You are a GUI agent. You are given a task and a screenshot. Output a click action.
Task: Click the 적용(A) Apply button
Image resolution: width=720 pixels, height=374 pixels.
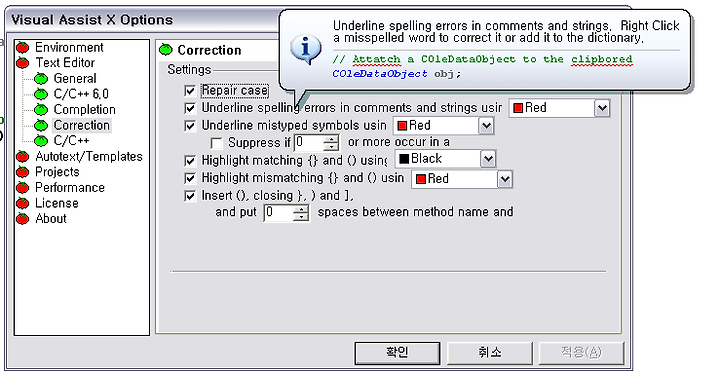pyautogui.click(x=581, y=353)
